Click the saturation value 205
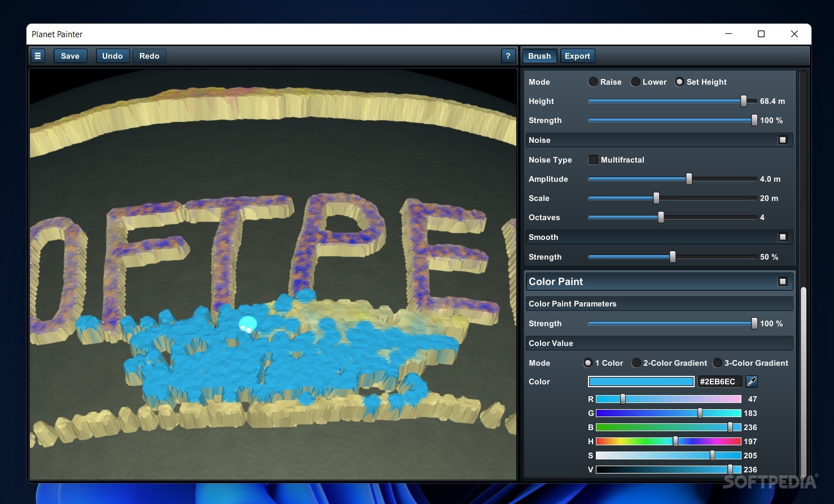 point(750,455)
